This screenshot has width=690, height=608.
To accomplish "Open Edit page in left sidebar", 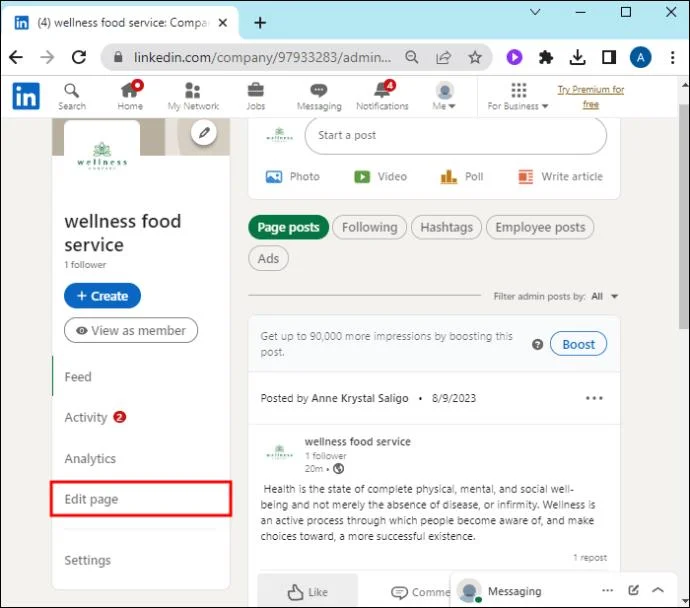I will pos(141,499).
